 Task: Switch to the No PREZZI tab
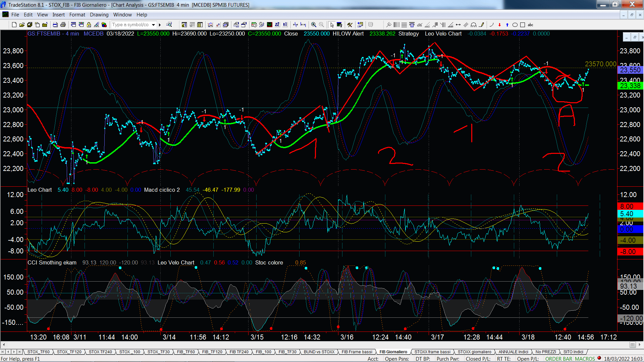click(x=546, y=352)
